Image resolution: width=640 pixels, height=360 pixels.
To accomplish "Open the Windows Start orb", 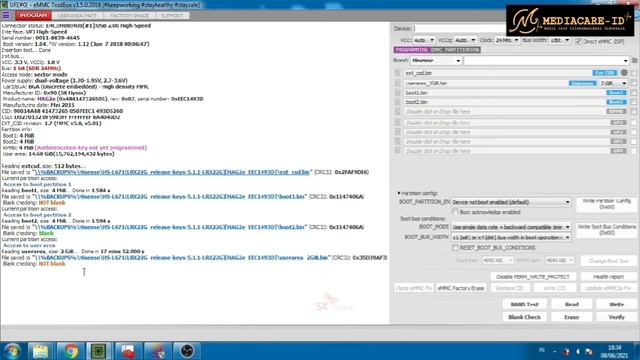I will coord(12,351).
